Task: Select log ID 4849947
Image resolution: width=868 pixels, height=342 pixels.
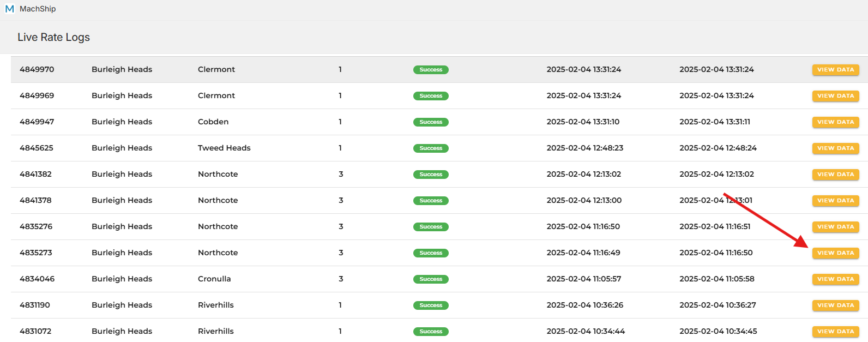Action: click(x=37, y=122)
